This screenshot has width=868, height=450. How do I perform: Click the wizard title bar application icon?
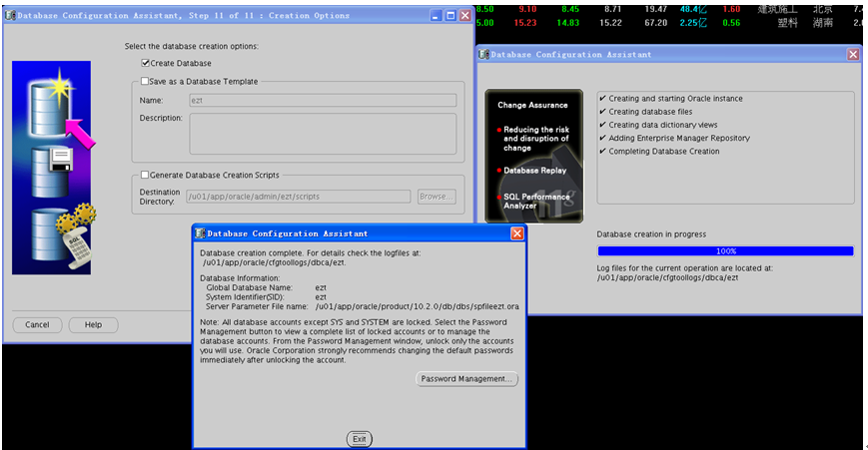pyautogui.click(x=10, y=16)
